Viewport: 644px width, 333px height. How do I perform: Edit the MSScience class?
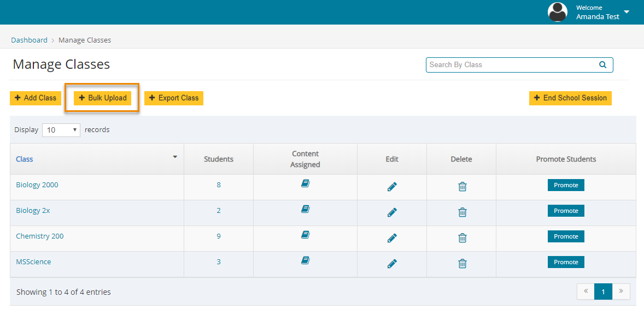(x=392, y=263)
